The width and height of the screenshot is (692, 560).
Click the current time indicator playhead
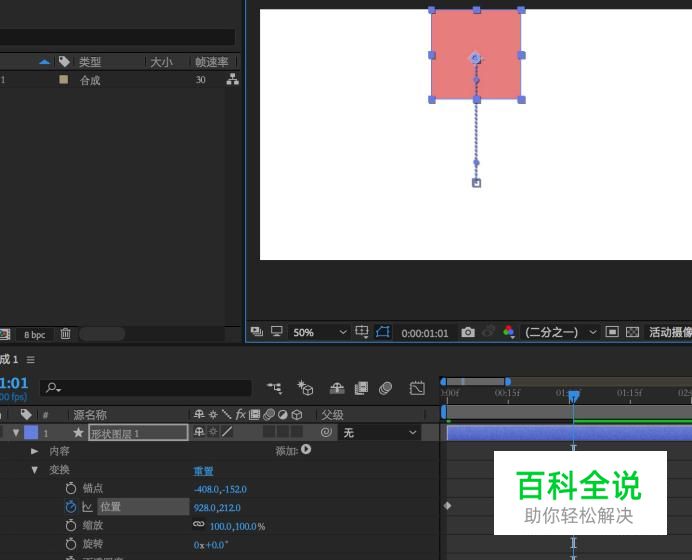point(573,396)
